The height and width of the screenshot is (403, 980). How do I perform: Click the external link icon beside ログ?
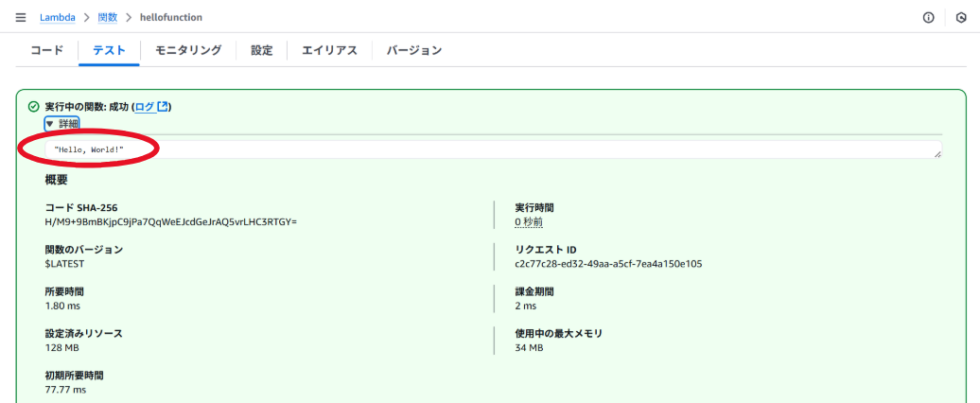[163, 106]
